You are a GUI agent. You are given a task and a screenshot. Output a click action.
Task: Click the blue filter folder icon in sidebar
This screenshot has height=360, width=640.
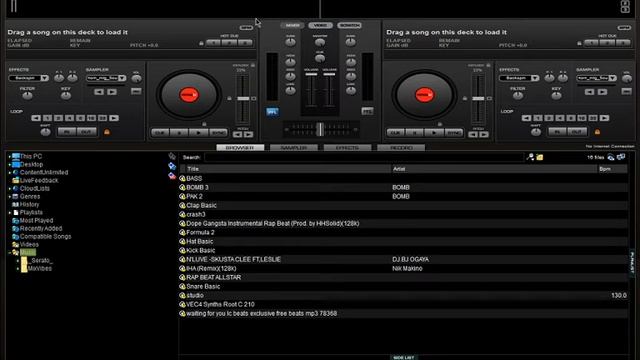point(172,166)
